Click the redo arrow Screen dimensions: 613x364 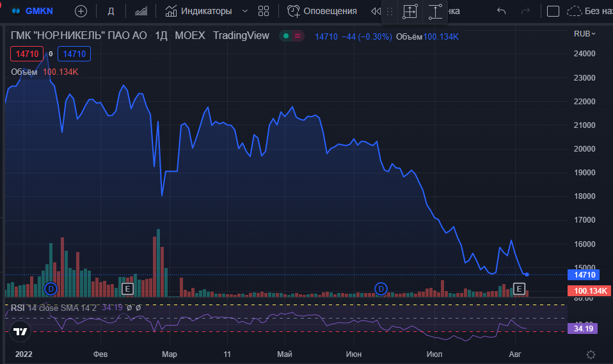click(525, 11)
